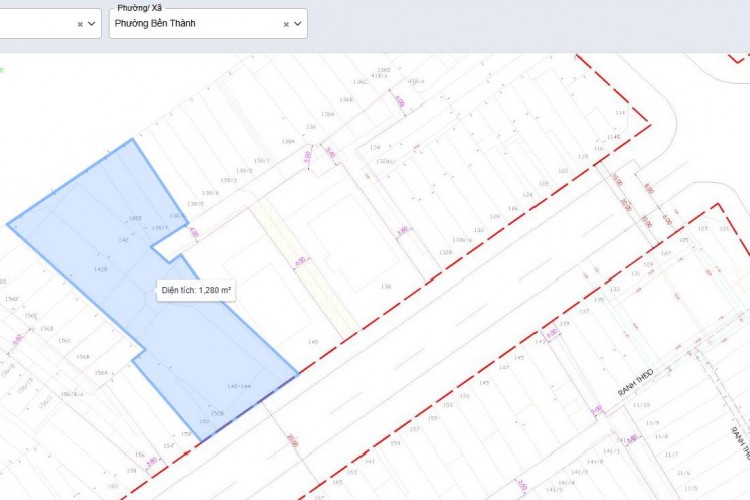Screen dimensions: 750x500
Task: Click parcel label 140 on the map
Action: [312, 341]
